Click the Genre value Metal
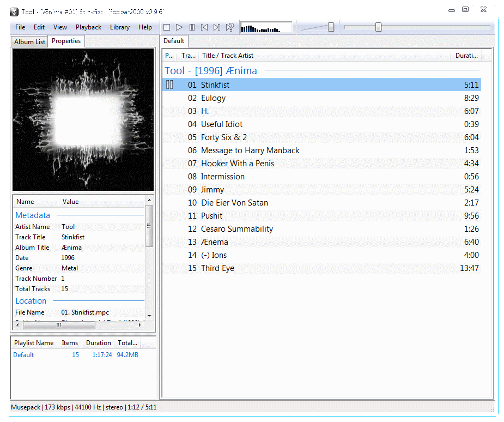 tap(69, 268)
